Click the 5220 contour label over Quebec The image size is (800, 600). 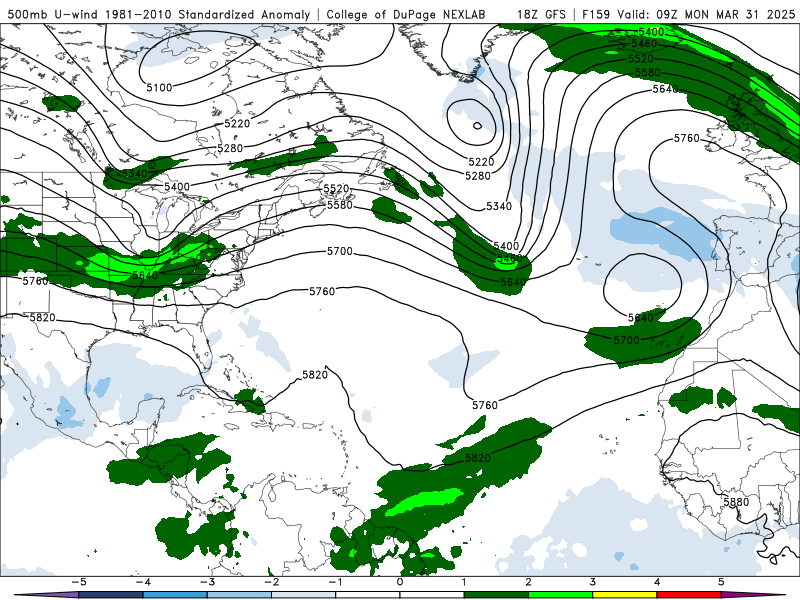tap(237, 123)
